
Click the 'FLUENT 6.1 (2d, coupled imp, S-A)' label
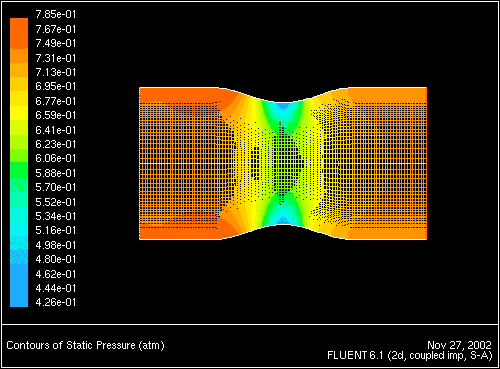(410, 356)
